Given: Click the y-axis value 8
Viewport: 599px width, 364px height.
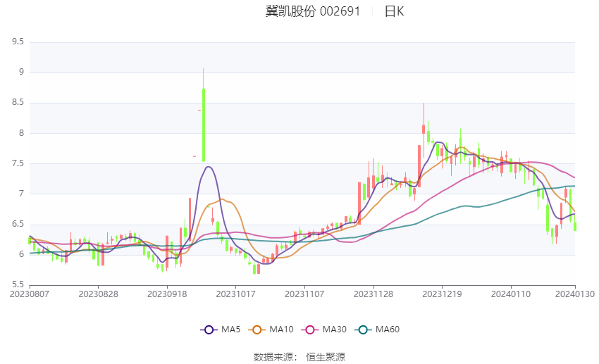Looking at the screenshot, I should pos(21,133).
